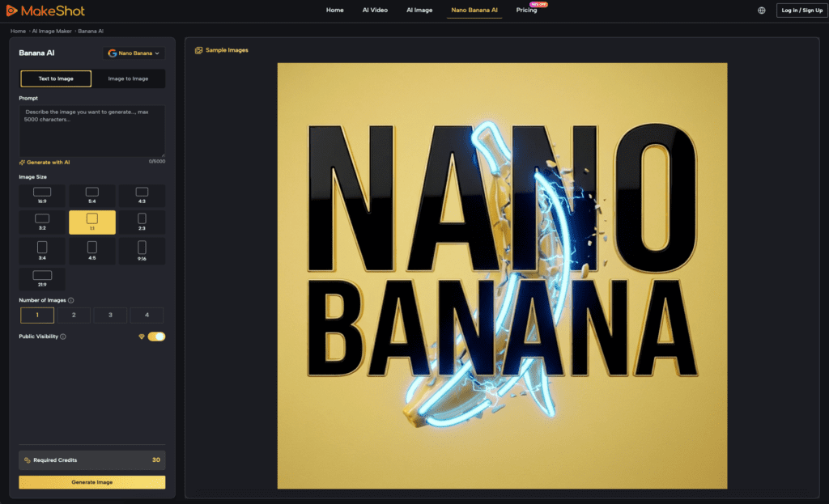
Task: Open the AI Video menu item
Action: pos(375,11)
